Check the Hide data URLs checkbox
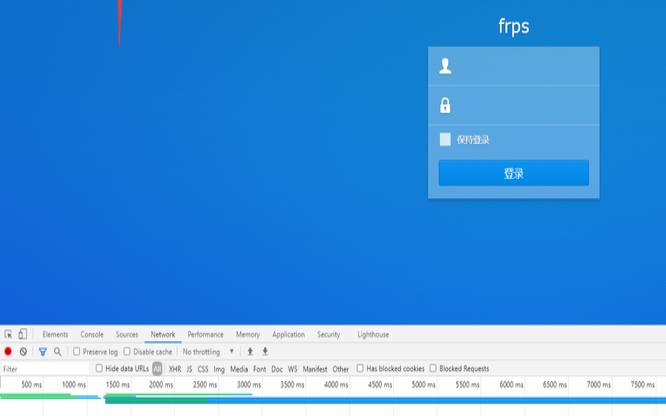Screen dimensions: 666x416 click(x=99, y=368)
